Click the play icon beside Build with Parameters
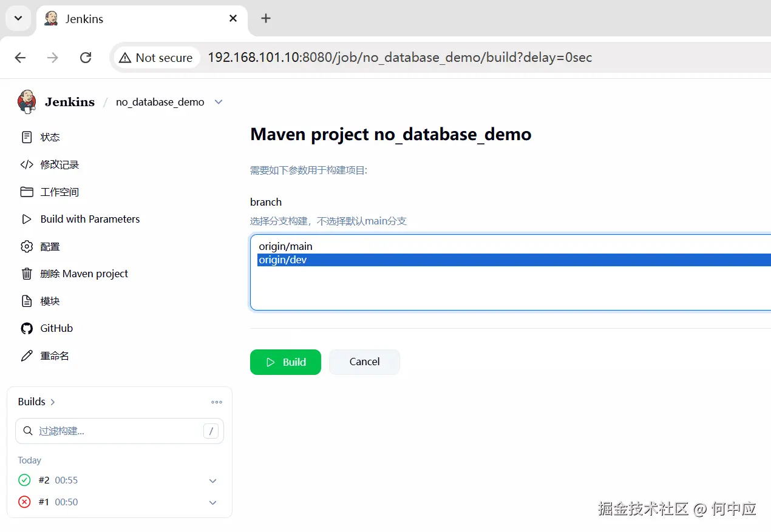Image resolution: width=771 pixels, height=532 pixels. pos(27,219)
